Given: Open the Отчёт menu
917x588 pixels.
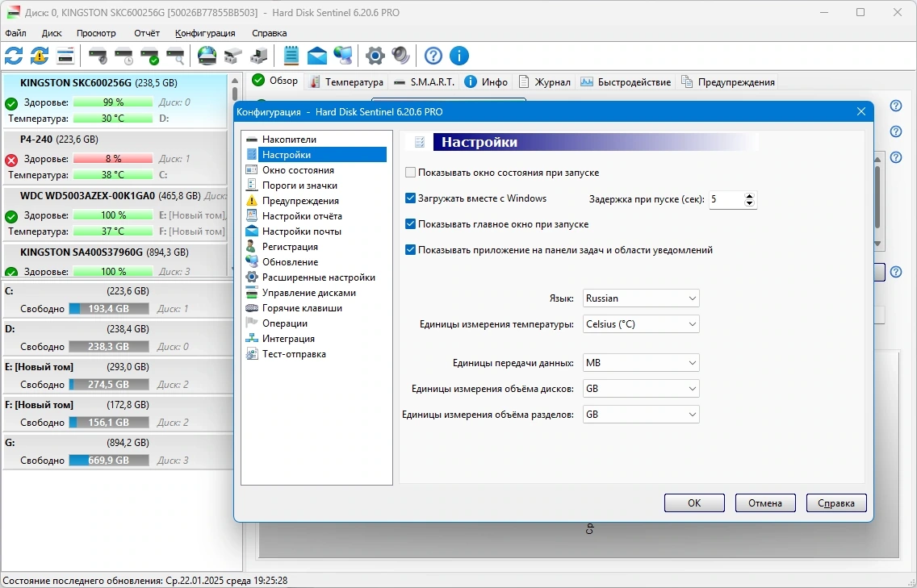Looking at the screenshot, I should pos(147,33).
